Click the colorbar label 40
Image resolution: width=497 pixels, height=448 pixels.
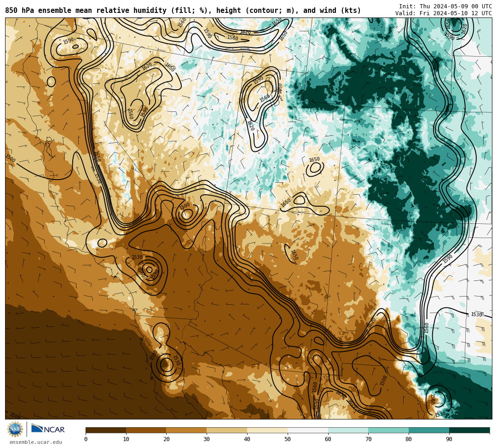(x=247, y=439)
